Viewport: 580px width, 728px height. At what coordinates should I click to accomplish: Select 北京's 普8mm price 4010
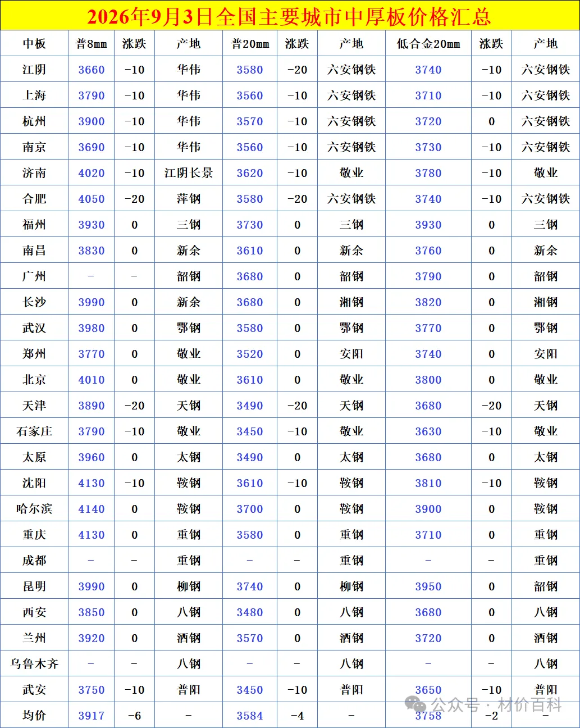(x=92, y=380)
